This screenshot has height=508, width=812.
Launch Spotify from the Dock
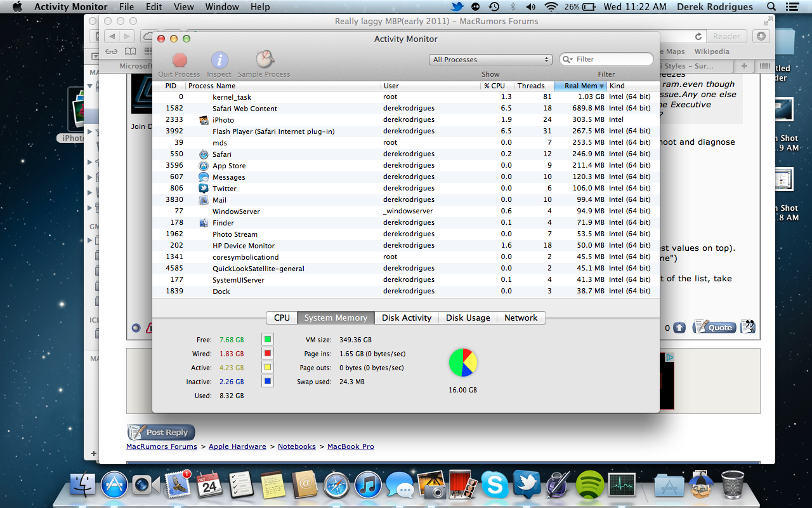[x=590, y=486]
